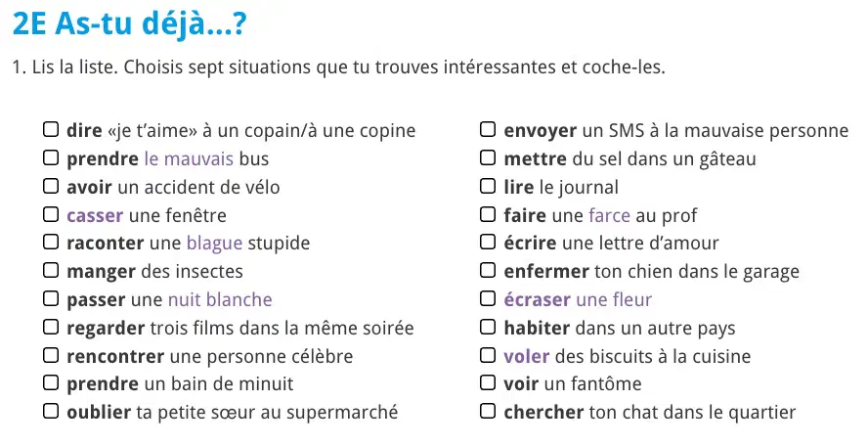
Task: Select rencontrer une personne célèbre checkbox
Action: coord(51,355)
